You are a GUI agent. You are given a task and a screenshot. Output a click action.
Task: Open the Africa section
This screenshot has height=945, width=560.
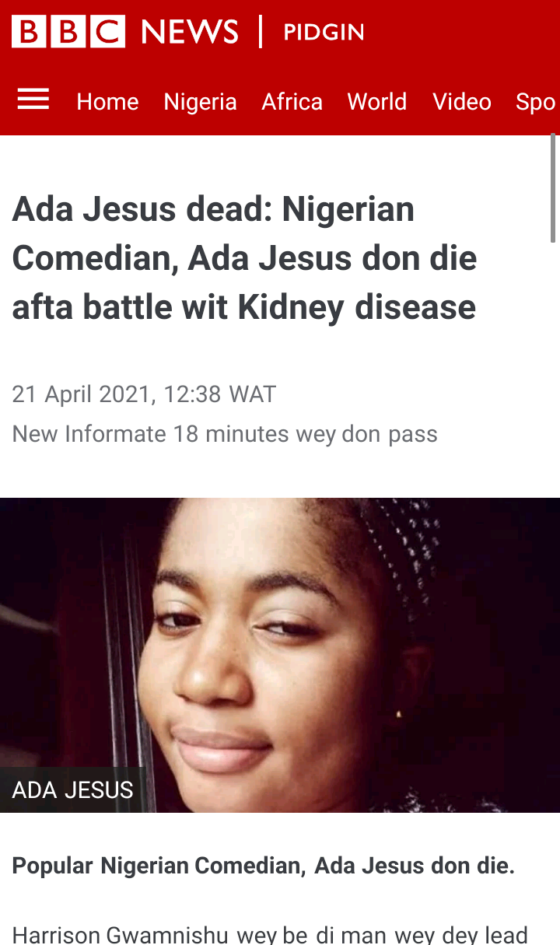292,102
